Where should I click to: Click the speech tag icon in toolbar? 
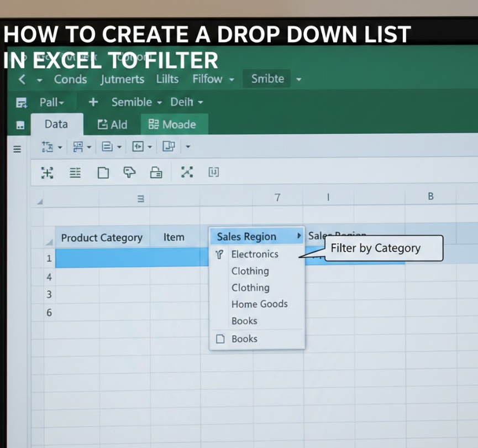[129, 173]
